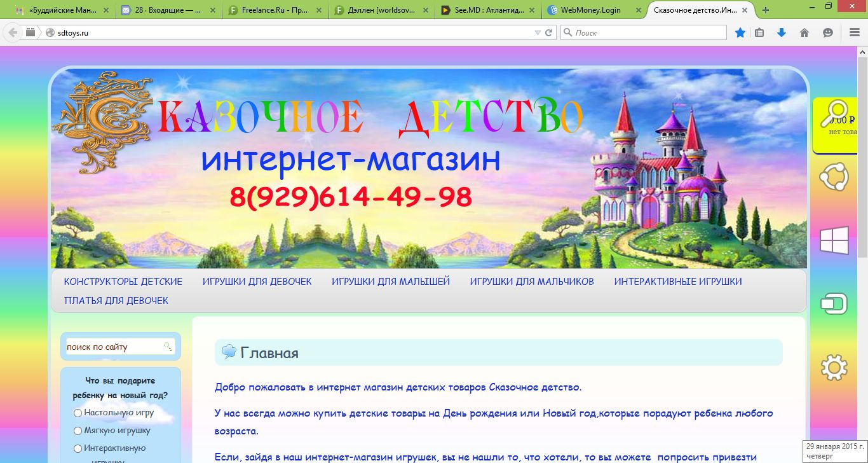
Task: Open the address bar history dropdown arrow
Action: pyautogui.click(x=538, y=32)
